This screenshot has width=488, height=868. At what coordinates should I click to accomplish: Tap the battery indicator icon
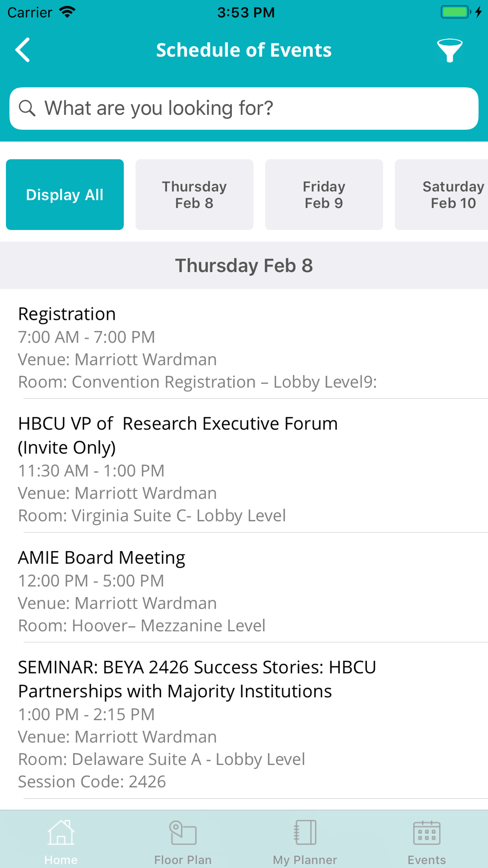455,12
